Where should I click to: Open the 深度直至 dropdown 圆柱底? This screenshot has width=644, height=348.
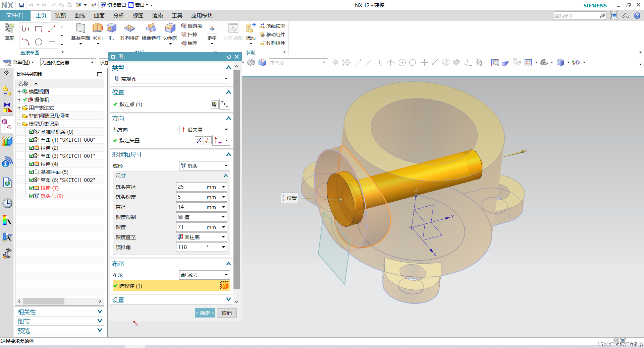201,237
